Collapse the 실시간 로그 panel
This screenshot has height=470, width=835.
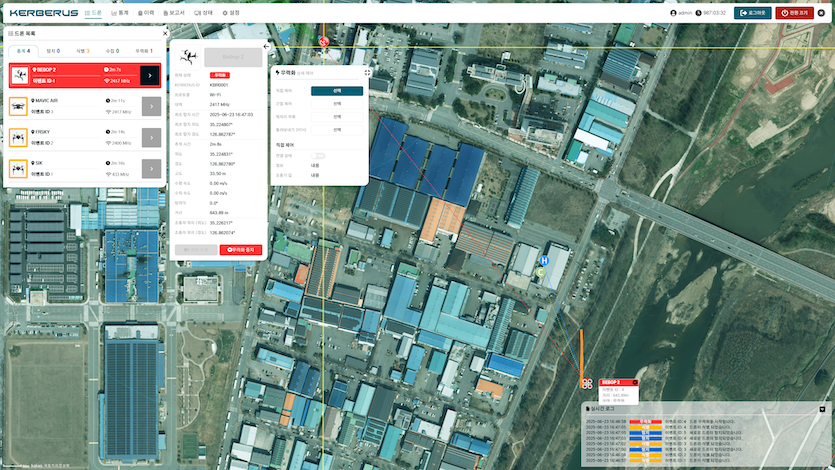point(822,408)
